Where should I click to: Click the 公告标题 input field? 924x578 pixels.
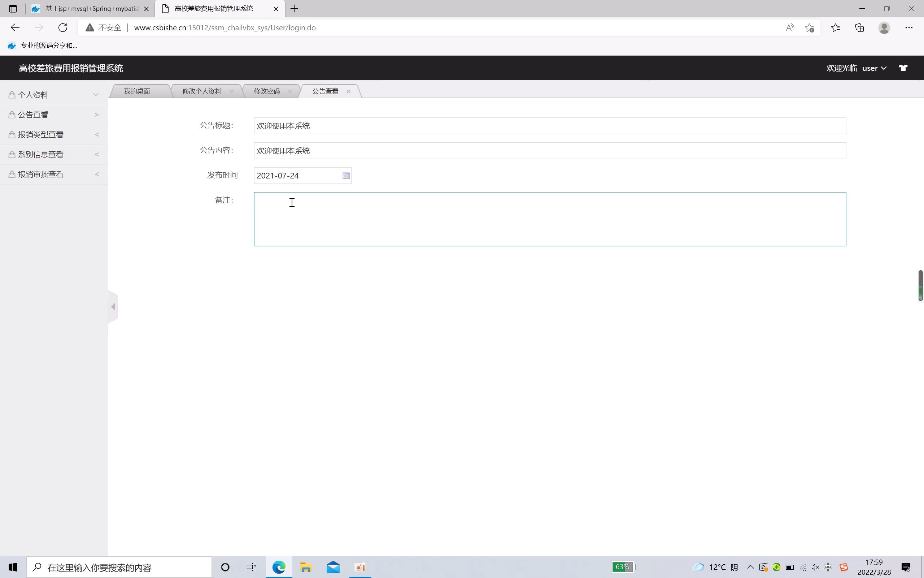(x=550, y=126)
